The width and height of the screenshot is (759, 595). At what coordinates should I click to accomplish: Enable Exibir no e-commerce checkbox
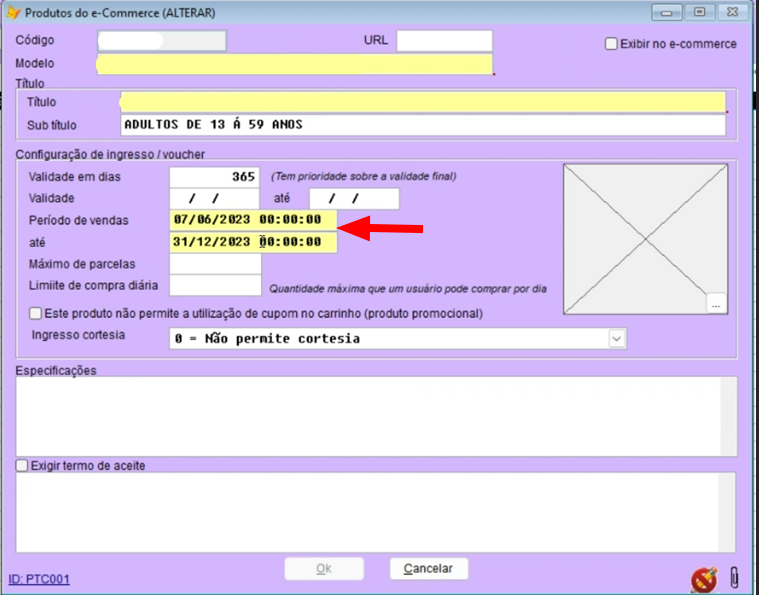click(x=611, y=44)
